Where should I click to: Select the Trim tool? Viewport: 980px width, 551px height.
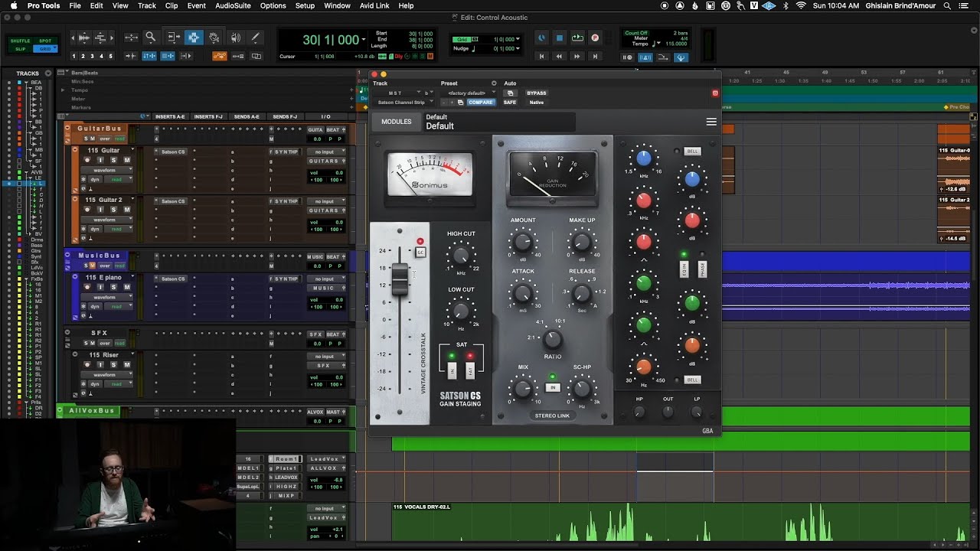tap(173, 37)
